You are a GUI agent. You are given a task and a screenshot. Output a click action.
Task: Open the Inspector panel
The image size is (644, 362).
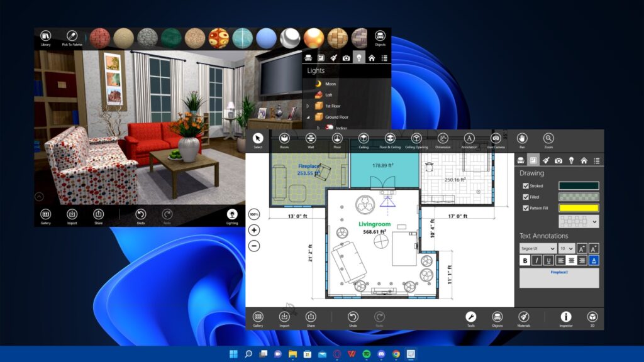(566, 319)
